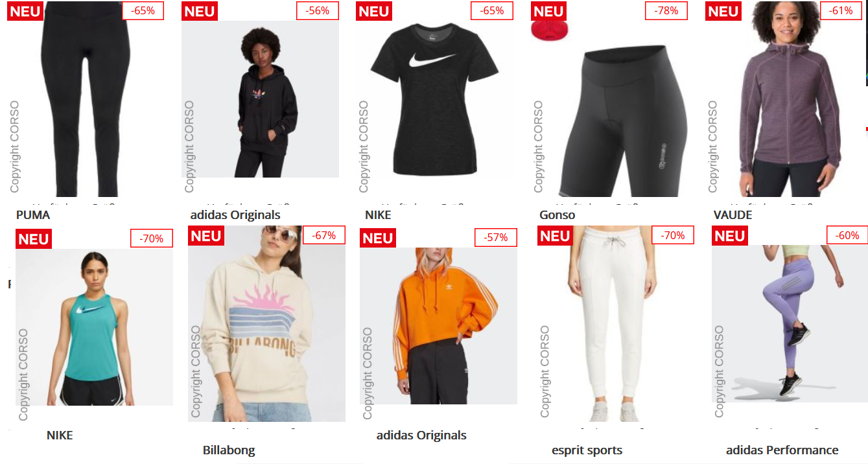Open the adidas Performance purple leggings image
868x464 pixels.
[790, 323]
